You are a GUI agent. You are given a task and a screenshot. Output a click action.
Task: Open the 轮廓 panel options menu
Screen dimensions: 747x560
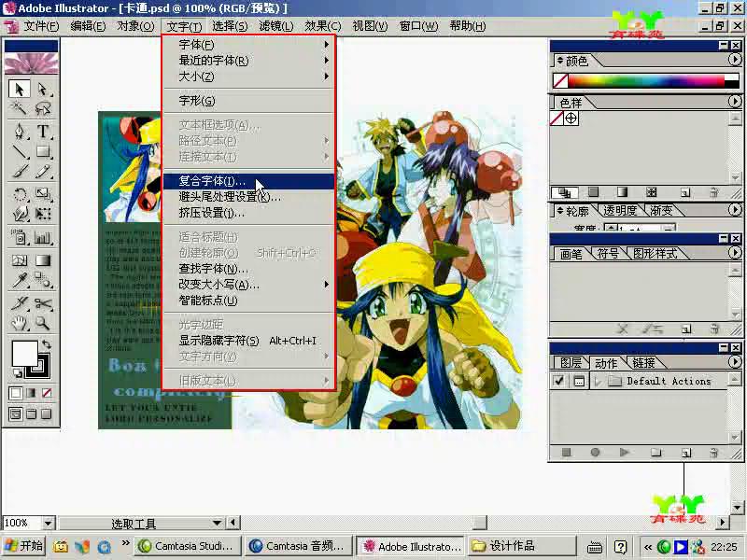click(735, 210)
